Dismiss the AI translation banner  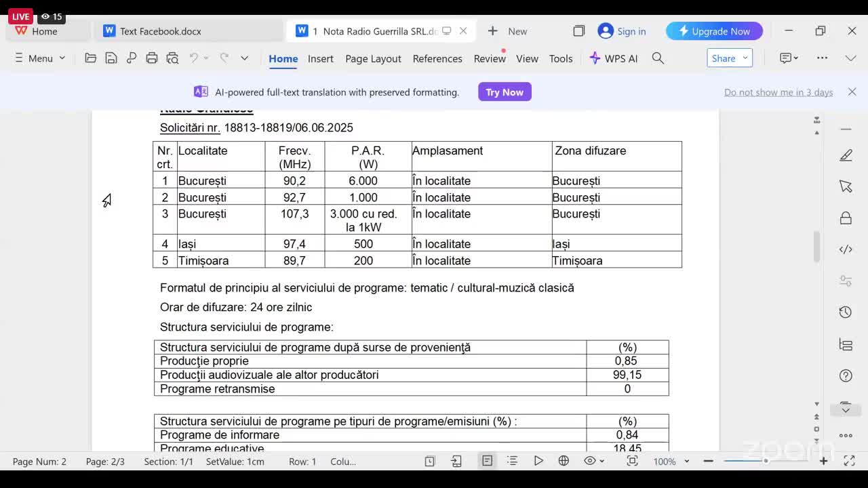[x=852, y=92]
